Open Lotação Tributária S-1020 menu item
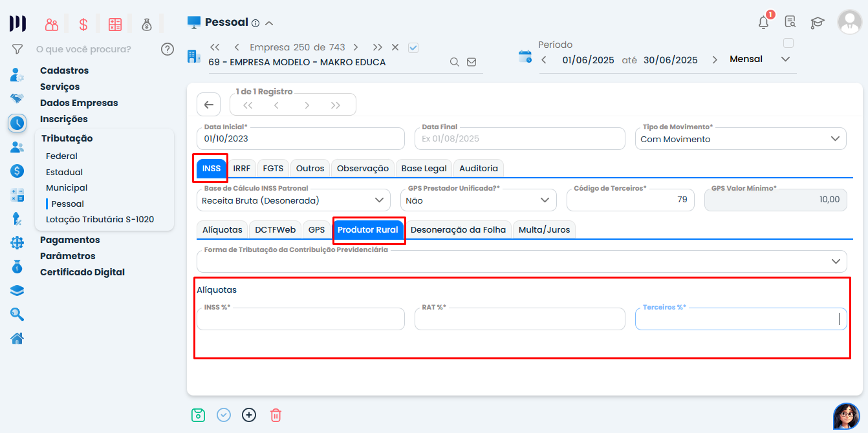 [x=100, y=219]
